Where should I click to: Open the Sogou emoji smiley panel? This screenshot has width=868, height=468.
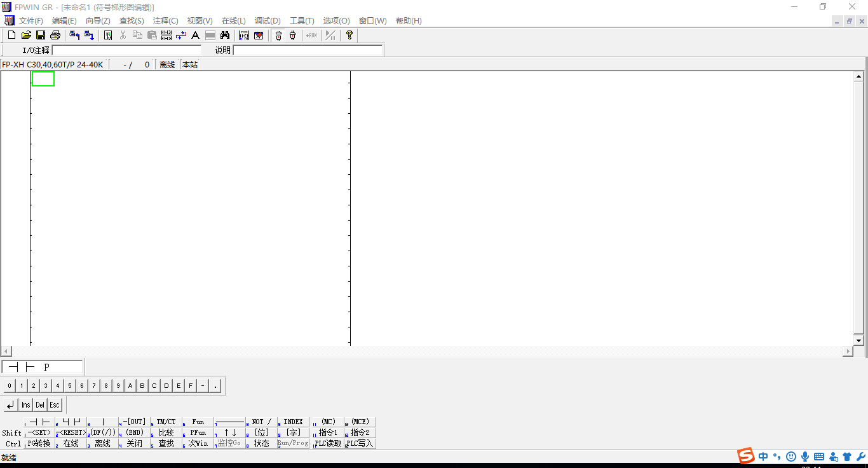coord(791,457)
